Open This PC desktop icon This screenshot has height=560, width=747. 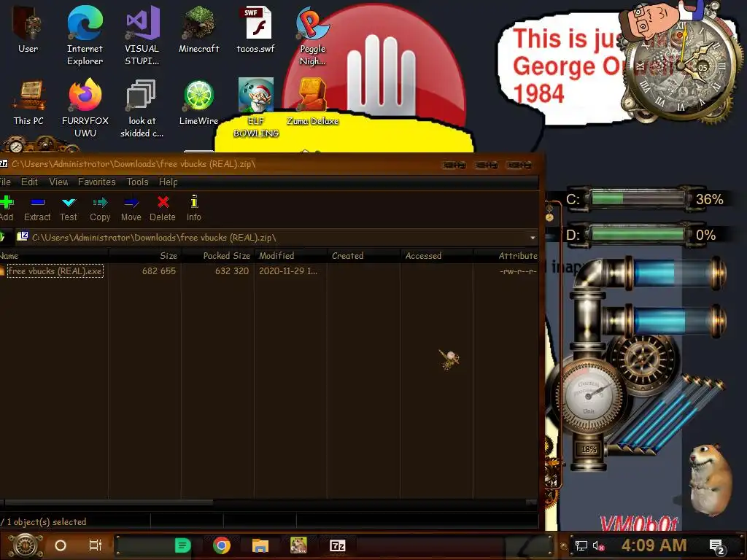click(x=28, y=102)
